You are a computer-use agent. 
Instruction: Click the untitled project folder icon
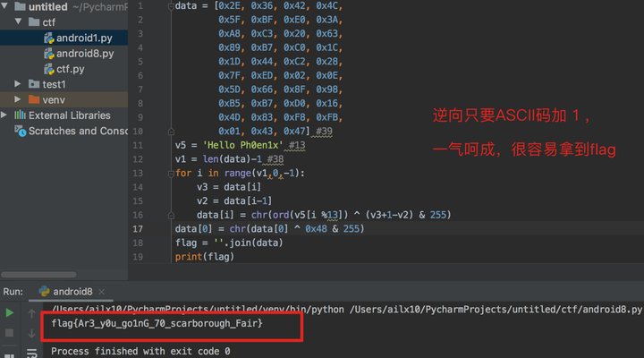point(20,6)
